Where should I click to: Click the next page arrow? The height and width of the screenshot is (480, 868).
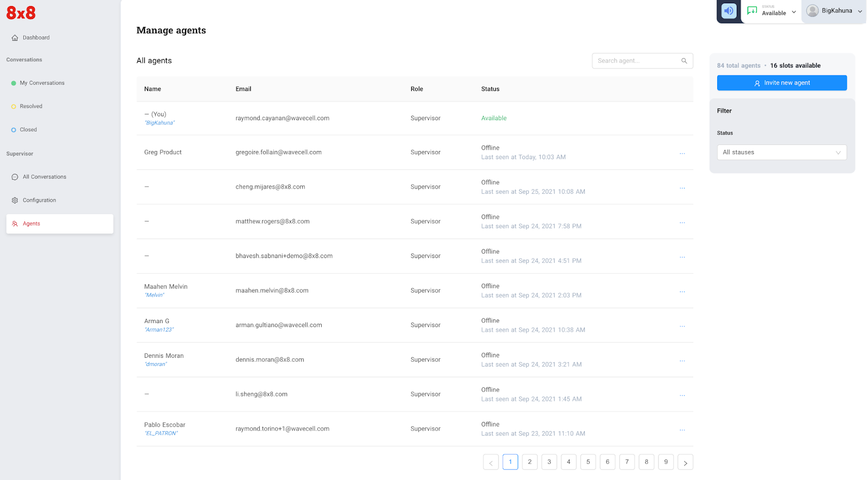685,463
